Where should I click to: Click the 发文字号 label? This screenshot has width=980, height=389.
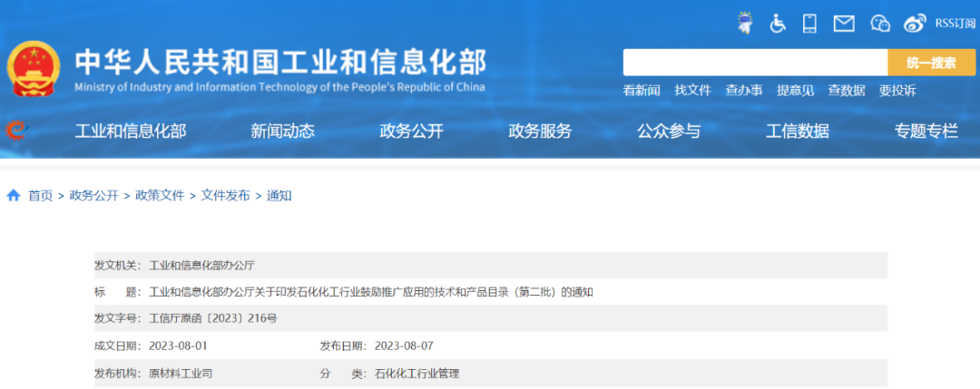[118, 318]
